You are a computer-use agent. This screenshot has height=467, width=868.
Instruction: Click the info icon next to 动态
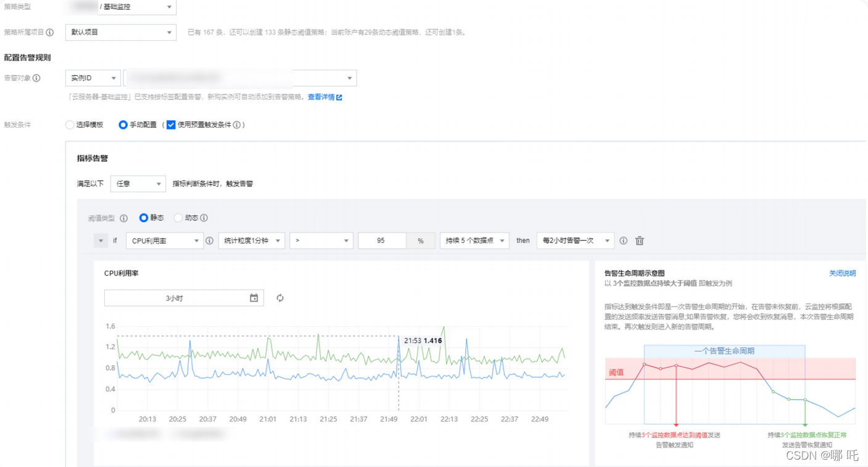pos(204,218)
